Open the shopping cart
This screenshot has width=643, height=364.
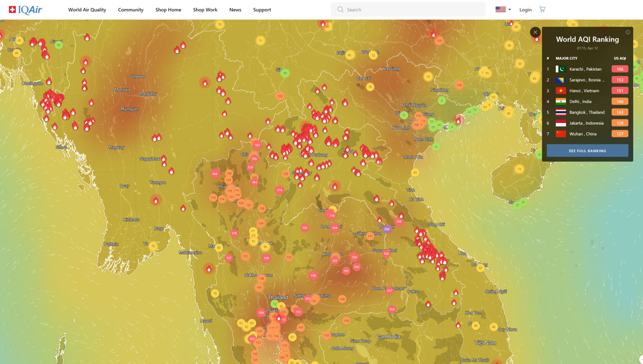542,9
